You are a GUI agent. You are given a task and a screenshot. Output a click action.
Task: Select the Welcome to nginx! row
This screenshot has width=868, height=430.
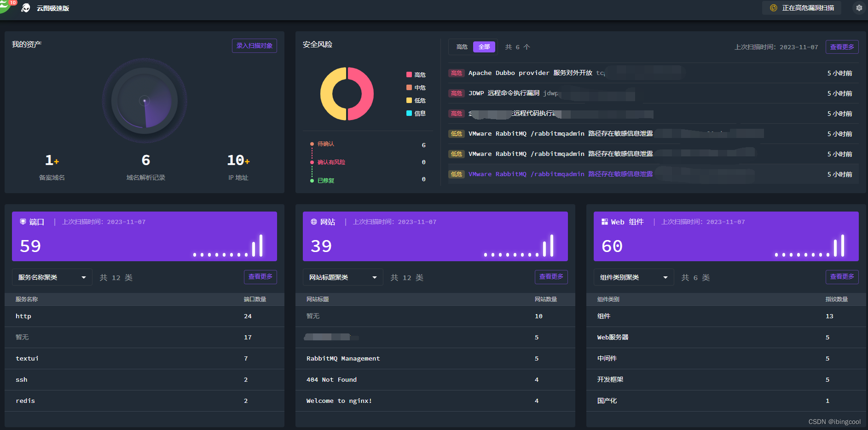[435, 401]
